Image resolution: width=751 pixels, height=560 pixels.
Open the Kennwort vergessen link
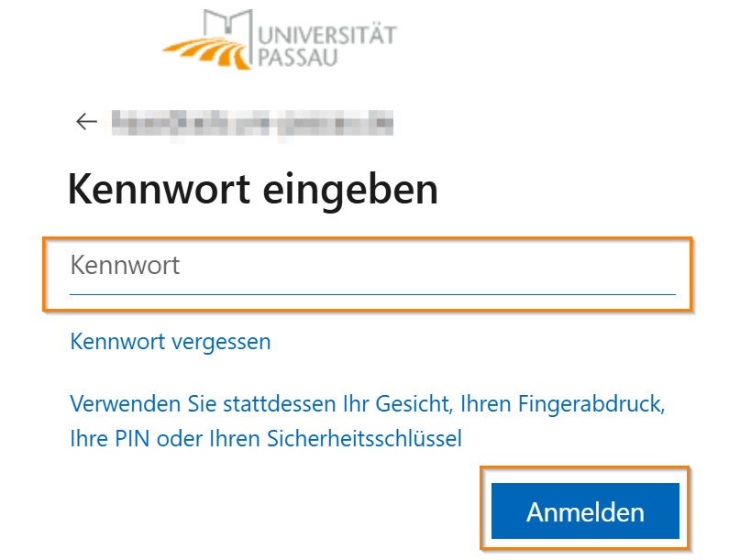coord(171,342)
